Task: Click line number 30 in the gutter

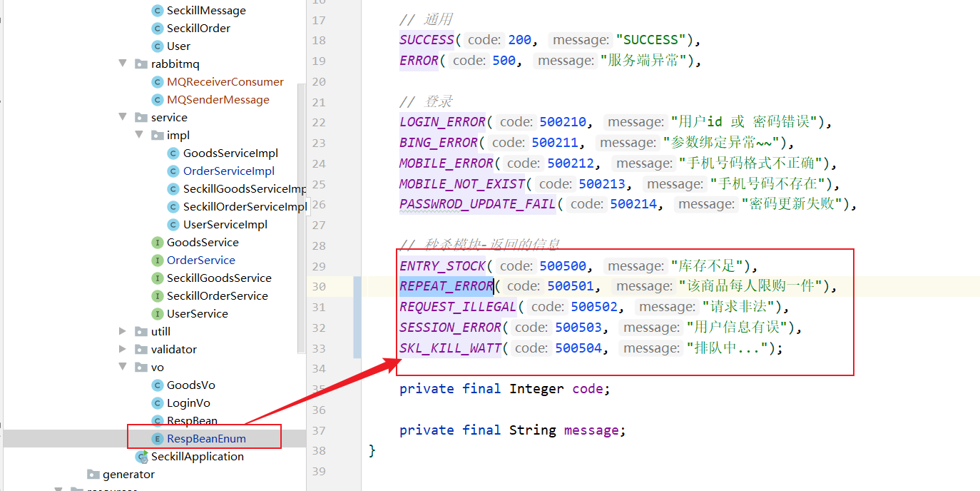Action: click(319, 285)
